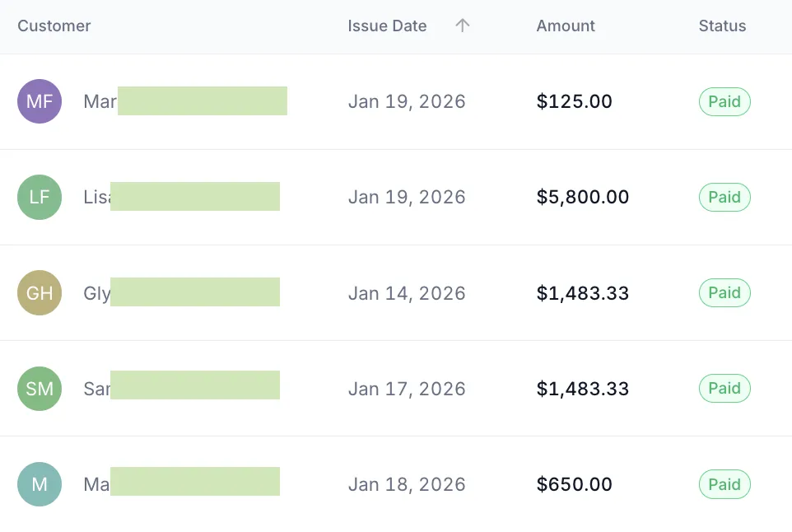Click the teal M customer avatar

[x=40, y=484]
